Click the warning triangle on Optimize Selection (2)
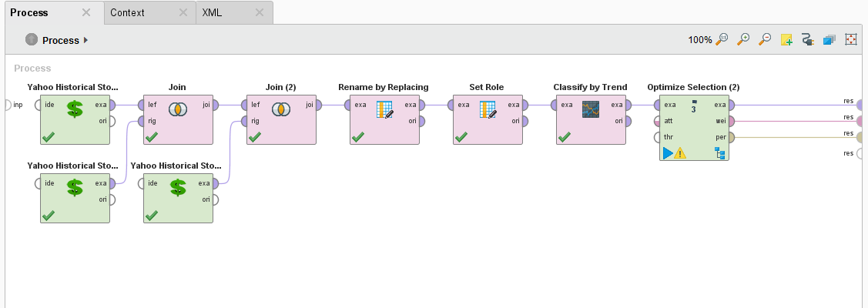 point(680,153)
